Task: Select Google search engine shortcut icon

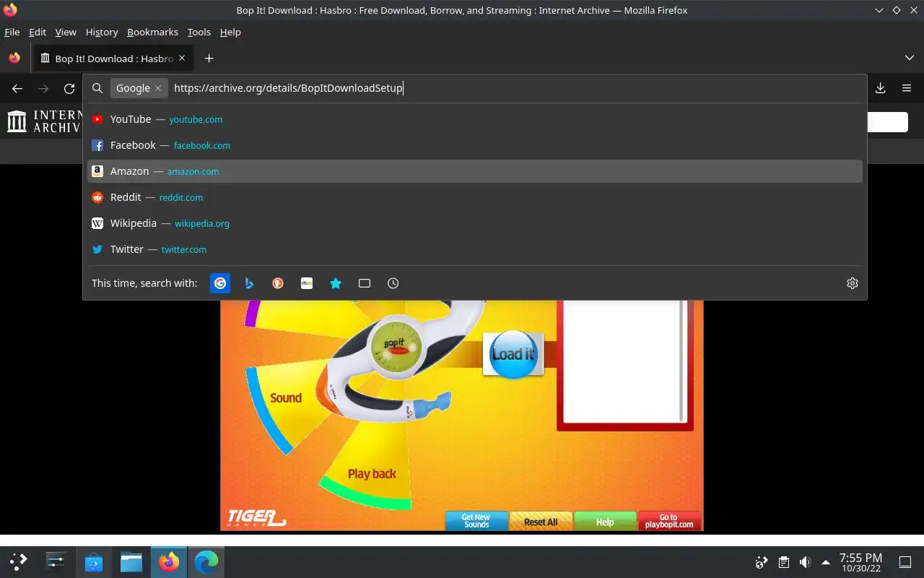Action: point(221,283)
